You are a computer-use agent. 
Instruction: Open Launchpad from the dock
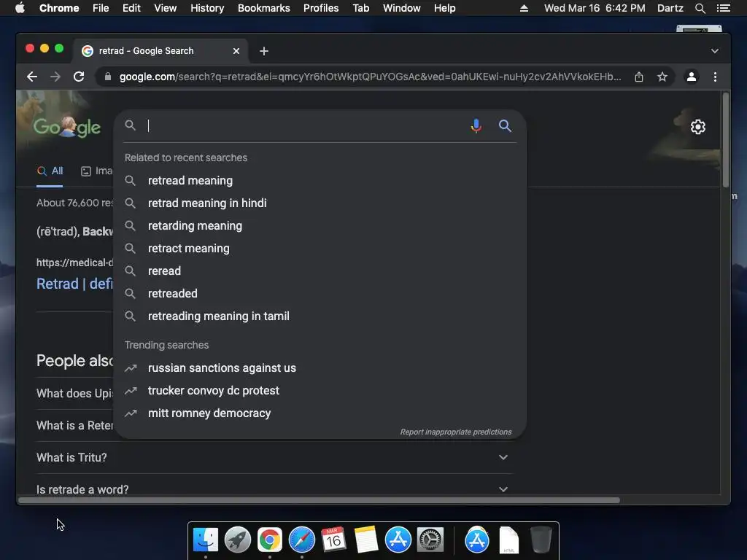click(238, 540)
